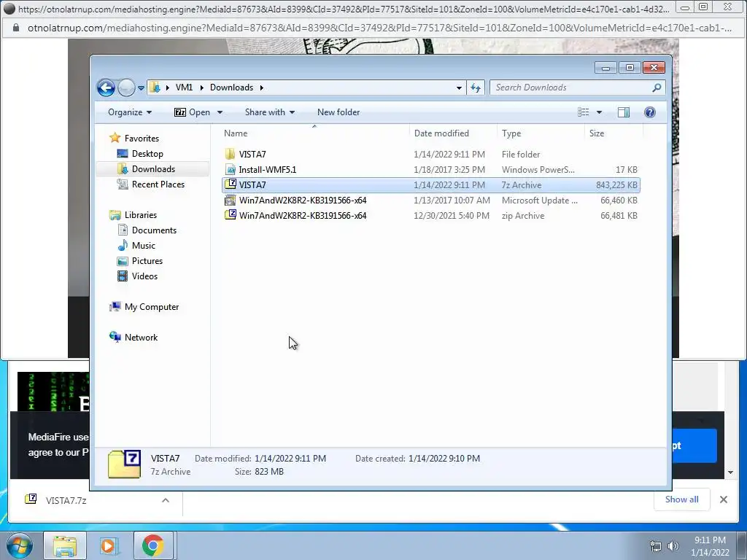Open the address bar history dropdown
This screenshot has height=560, width=747.
coord(459,87)
